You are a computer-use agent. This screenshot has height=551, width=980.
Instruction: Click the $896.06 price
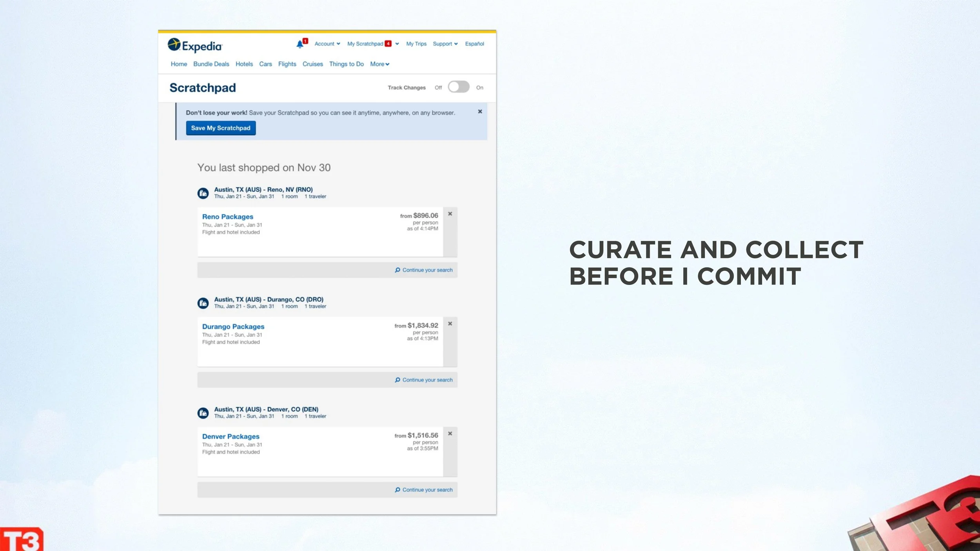[x=426, y=216]
